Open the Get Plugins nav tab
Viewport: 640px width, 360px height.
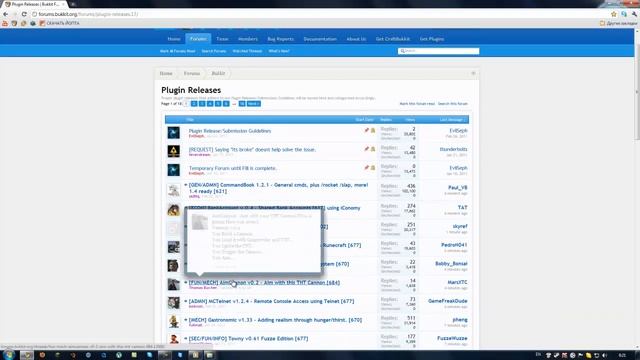432,39
